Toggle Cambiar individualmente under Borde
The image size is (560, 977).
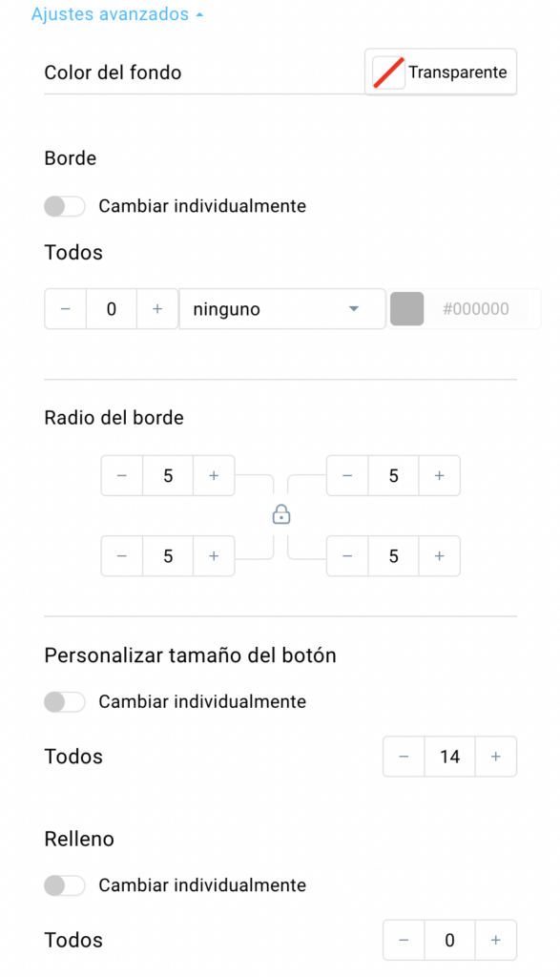coord(64,206)
